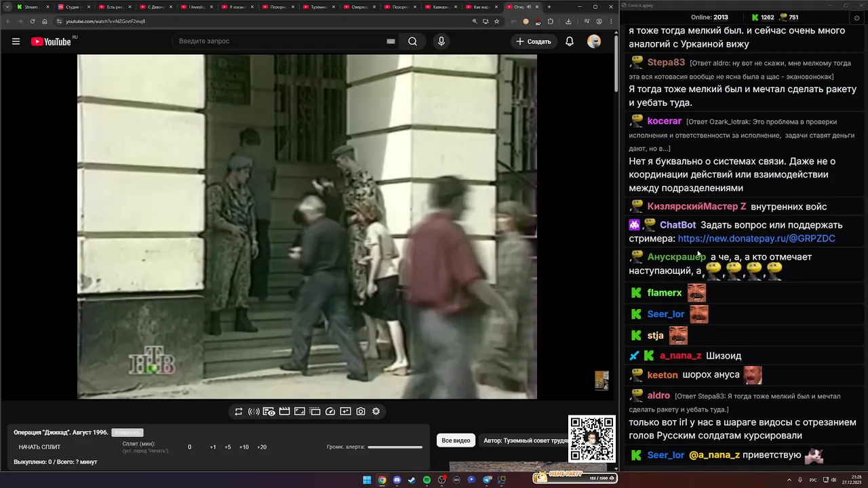Click username 'kocerar' in chat
Viewport: 868px width, 488px height.
pyautogui.click(x=665, y=121)
